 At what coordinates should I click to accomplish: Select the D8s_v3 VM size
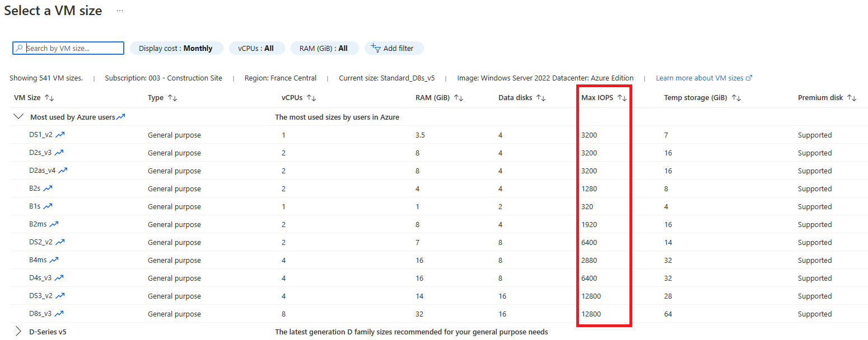41,314
